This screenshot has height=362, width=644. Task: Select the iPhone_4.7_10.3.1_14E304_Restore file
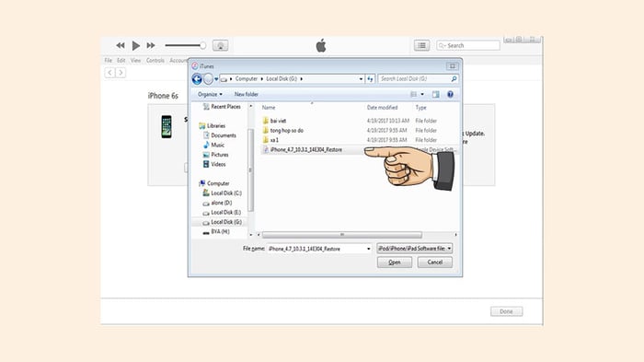click(303, 150)
